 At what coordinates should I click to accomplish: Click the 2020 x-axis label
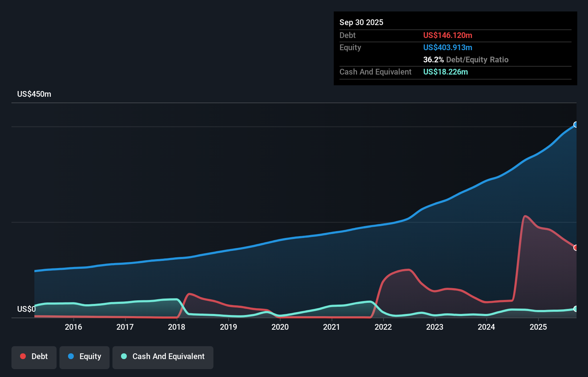pos(280,327)
